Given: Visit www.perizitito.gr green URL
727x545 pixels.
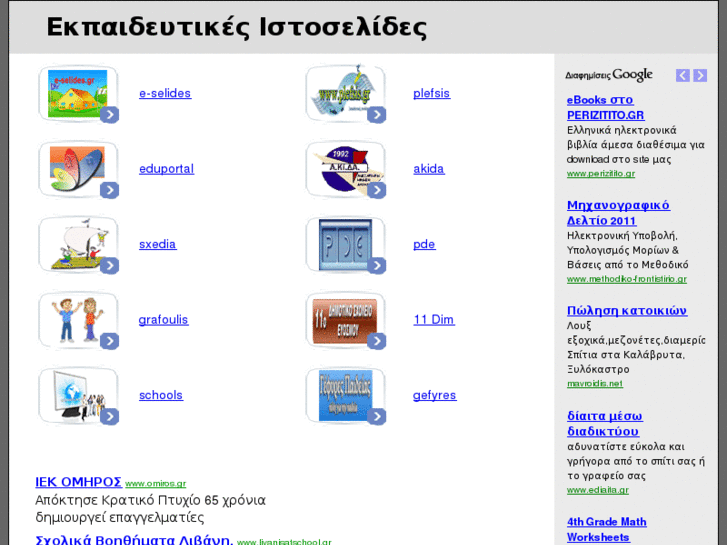Looking at the screenshot, I should (600, 173).
